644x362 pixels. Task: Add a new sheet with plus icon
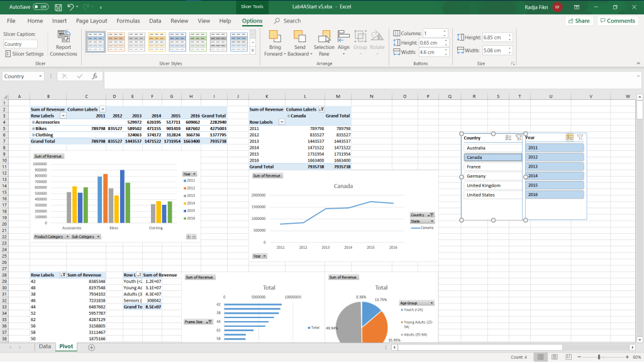92,347
